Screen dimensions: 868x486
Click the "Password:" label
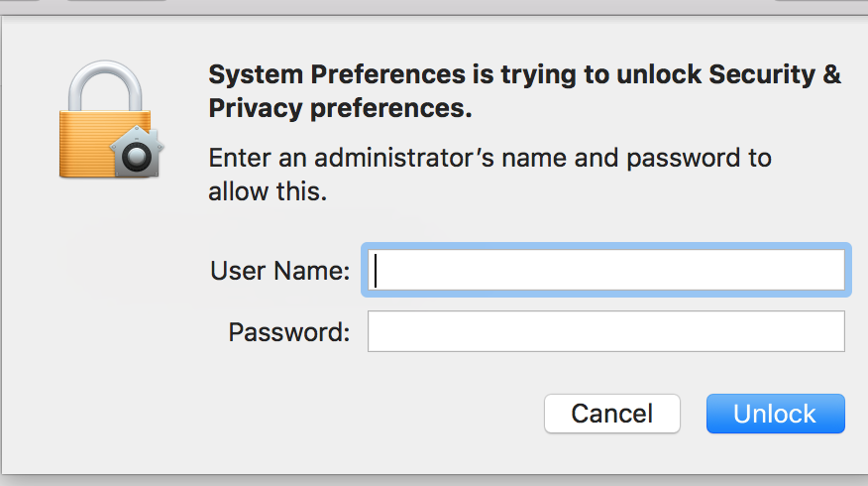point(289,332)
